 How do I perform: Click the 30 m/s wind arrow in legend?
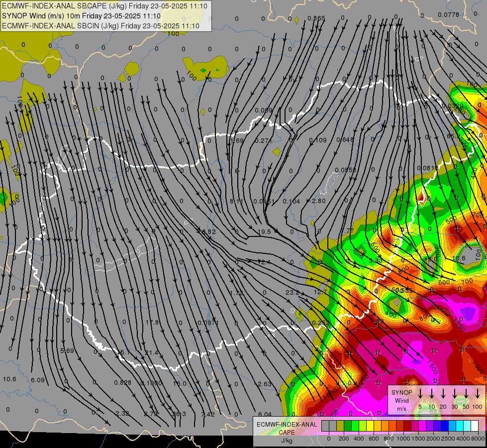pos(455,393)
